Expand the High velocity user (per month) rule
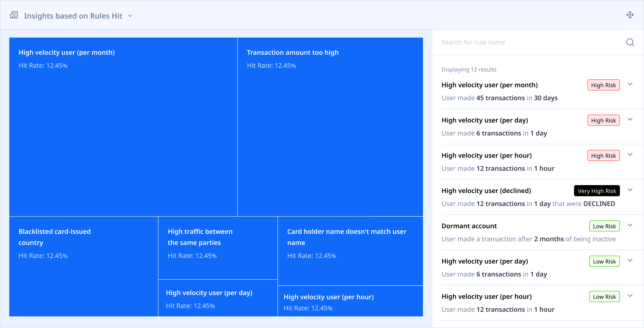Screen dimensions: 644x328 (x=630, y=84)
